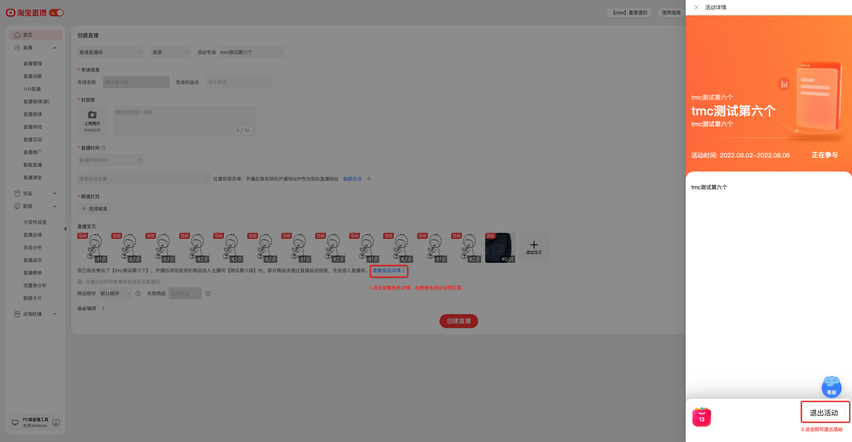Toggle the switch beside 淘宝直播 logo
The image size is (852, 442).
[x=56, y=13]
